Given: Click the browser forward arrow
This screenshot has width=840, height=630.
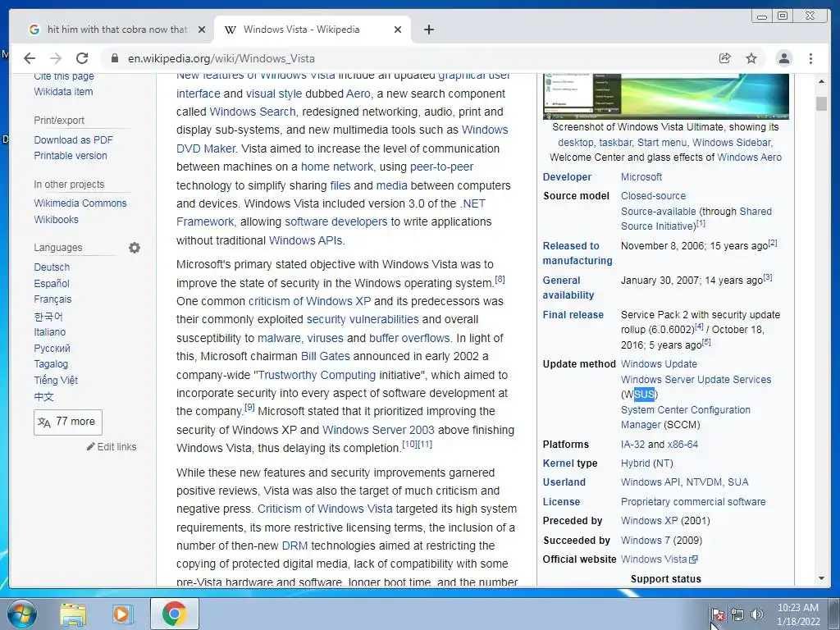Looking at the screenshot, I should (x=56, y=58).
